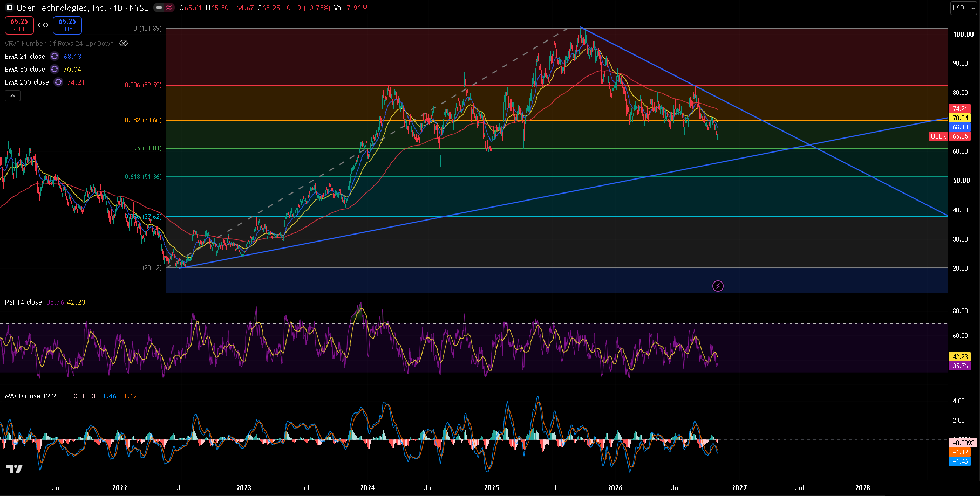Viewport: 980px width, 496px height.
Task: Click the EMA 50 refresh cycle icon
Action: point(55,69)
